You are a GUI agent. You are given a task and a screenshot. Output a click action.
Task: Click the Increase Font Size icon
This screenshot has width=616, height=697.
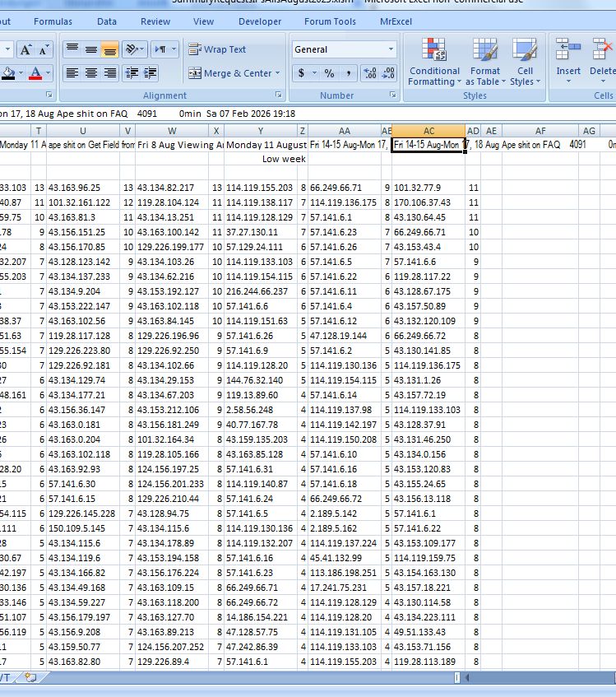pyautogui.click(x=25, y=49)
